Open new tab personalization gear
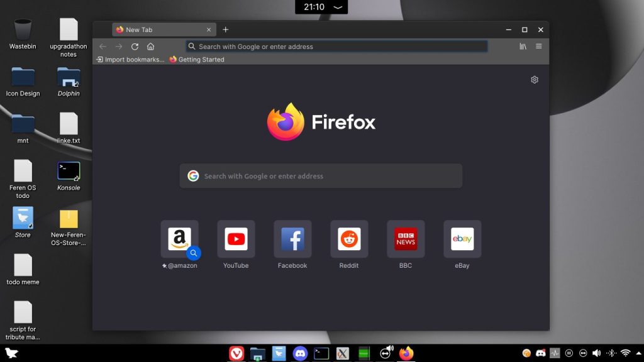 click(535, 80)
